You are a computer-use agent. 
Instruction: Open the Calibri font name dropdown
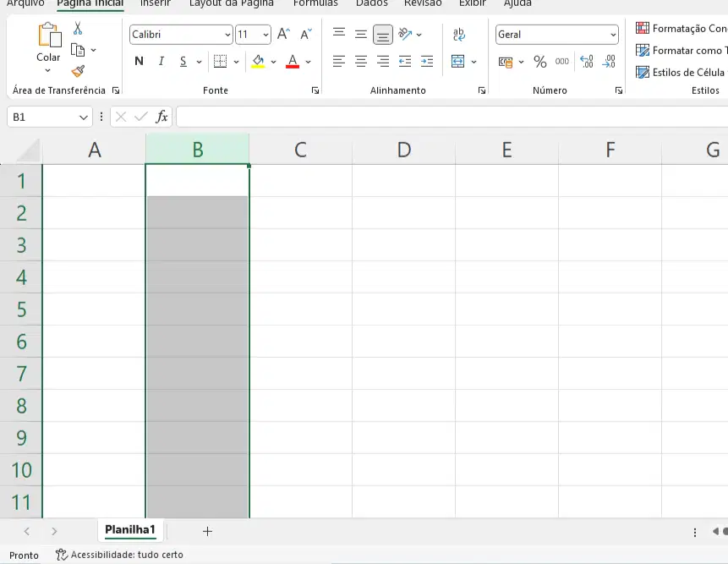click(227, 35)
